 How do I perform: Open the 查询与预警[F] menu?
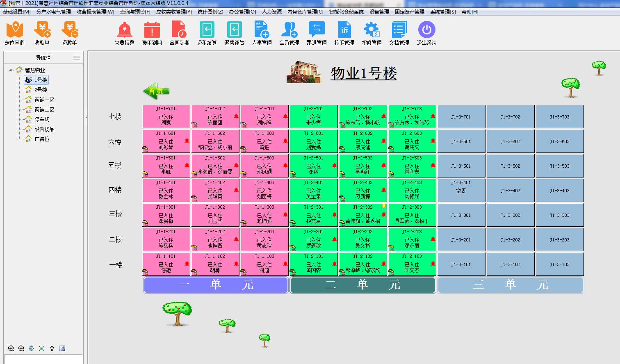click(x=135, y=12)
